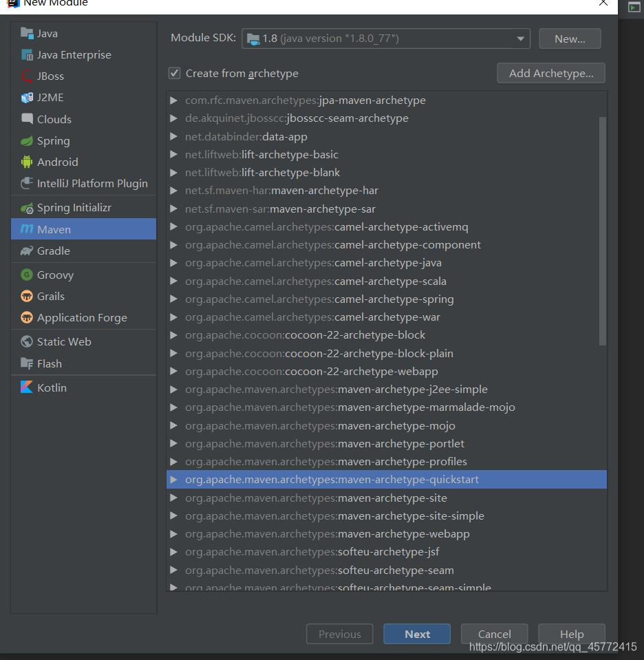Screen dimensions: 644x660
Task: Click the Help button
Action: 572,634
